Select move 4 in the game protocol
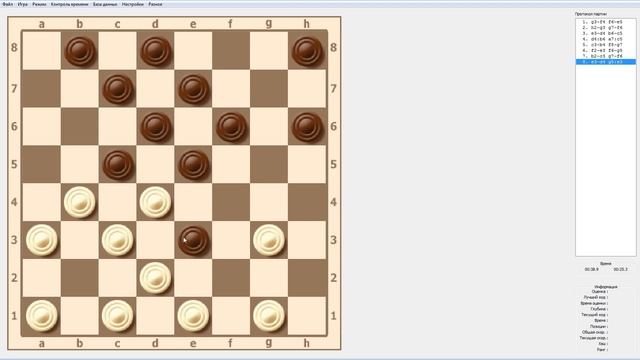 pyautogui.click(x=606, y=39)
